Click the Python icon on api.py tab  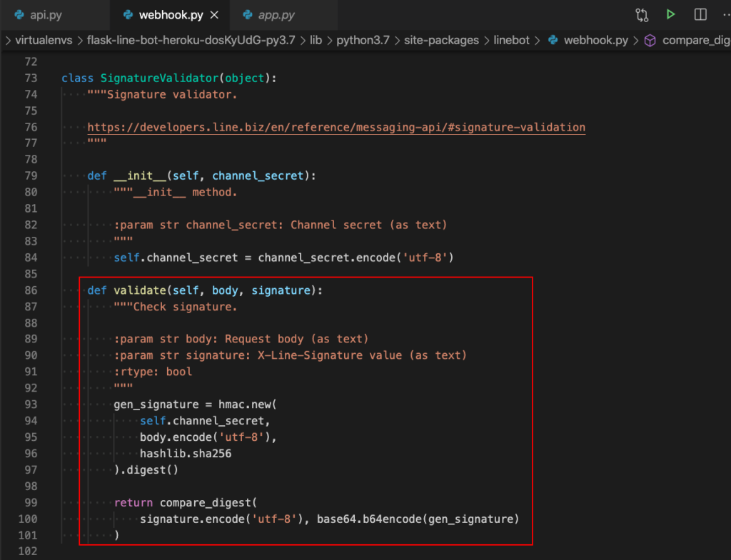pos(19,14)
